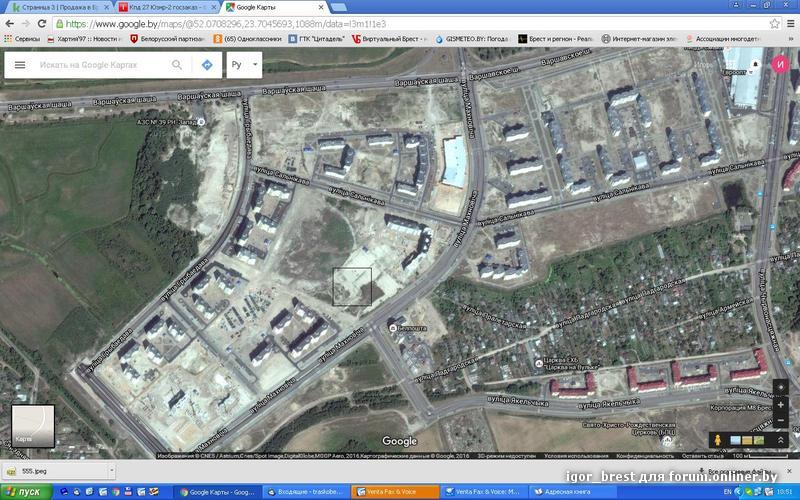The image size is (800, 500).
Task: Open the user account avatar "И"
Action: click(x=780, y=65)
